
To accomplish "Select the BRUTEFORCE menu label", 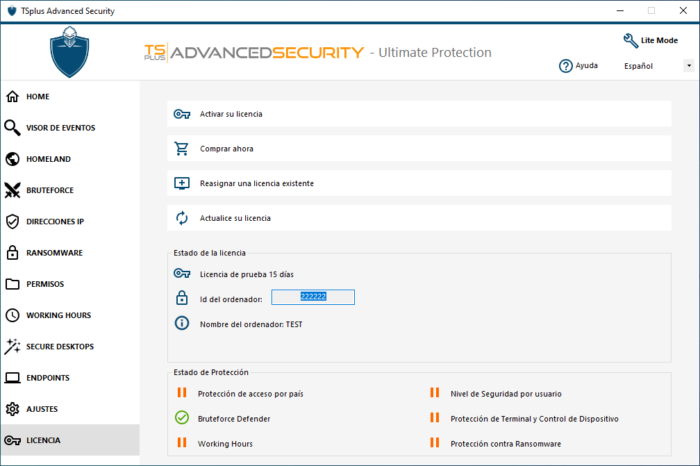I will [x=50, y=191].
